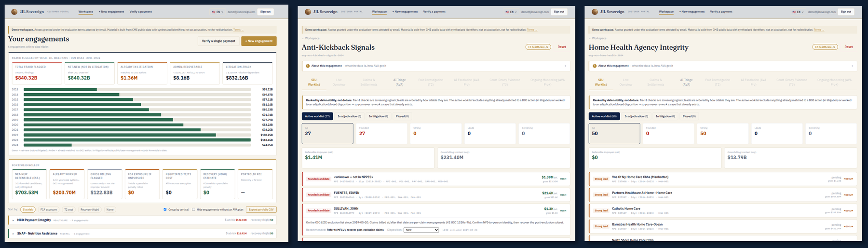
Task: Select the In litigation (0) filter on the Home Health page
Action: (x=665, y=116)
